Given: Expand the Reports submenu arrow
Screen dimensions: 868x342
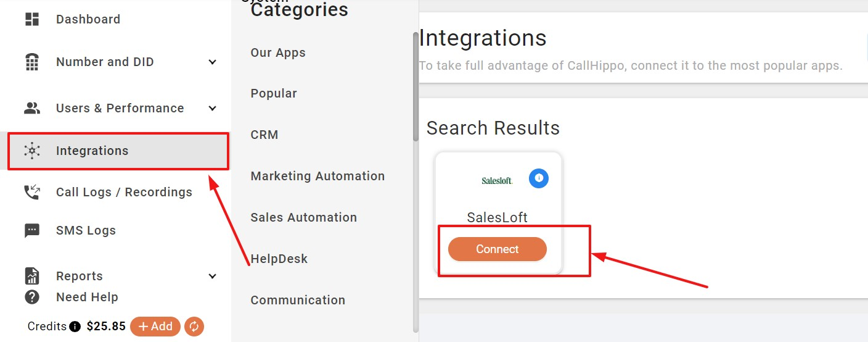Looking at the screenshot, I should click(x=213, y=276).
